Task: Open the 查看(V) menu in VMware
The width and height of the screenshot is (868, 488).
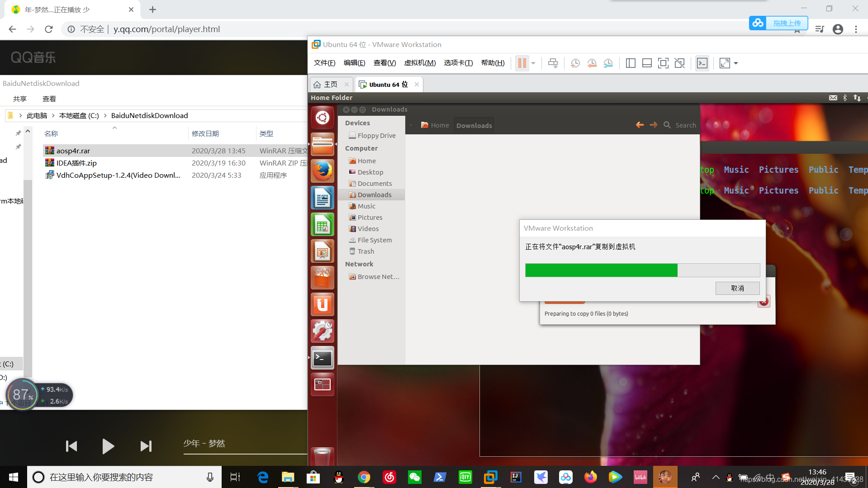Action: [x=384, y=63]
